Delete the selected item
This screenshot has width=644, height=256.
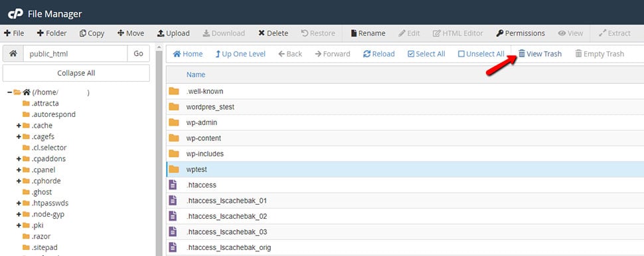(273, 33)
